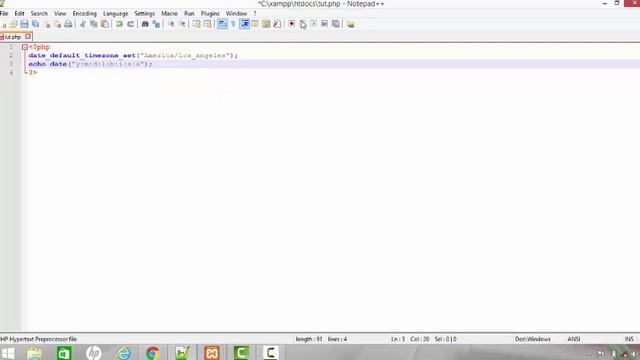Open Internet Explorer from the taskbar
640x360 pixels.
coord(124,353)
